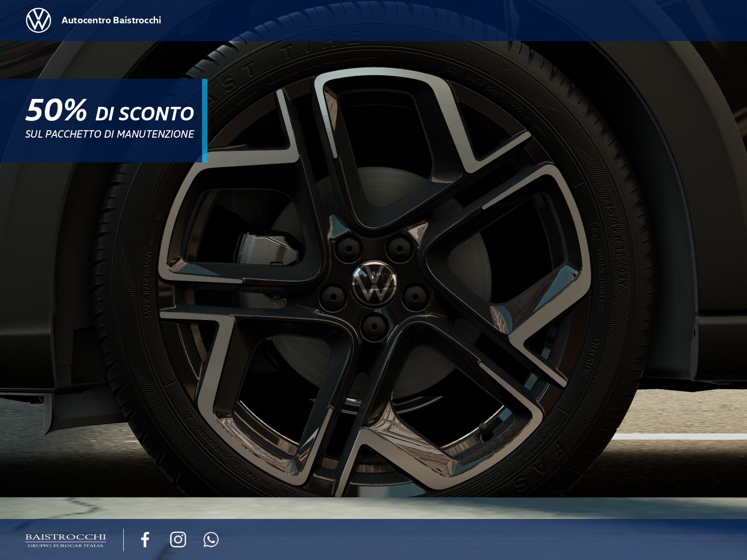Click the light blue accent bar on banner
Screen dimensions: 747x560
pos(204,121)
